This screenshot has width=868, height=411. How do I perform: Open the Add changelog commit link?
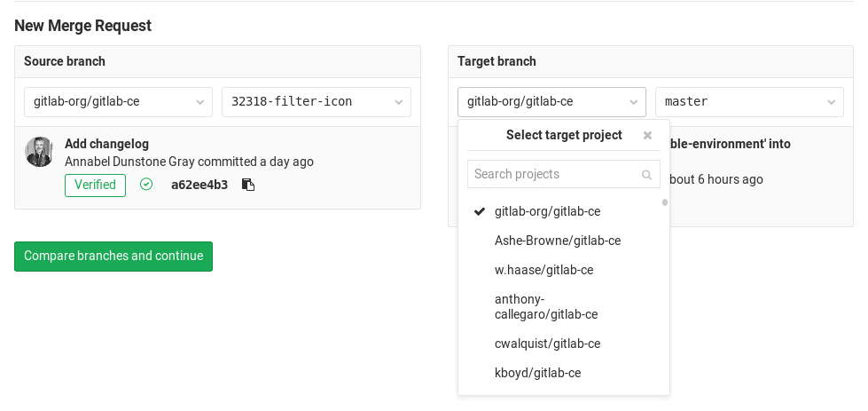point(106,144)
